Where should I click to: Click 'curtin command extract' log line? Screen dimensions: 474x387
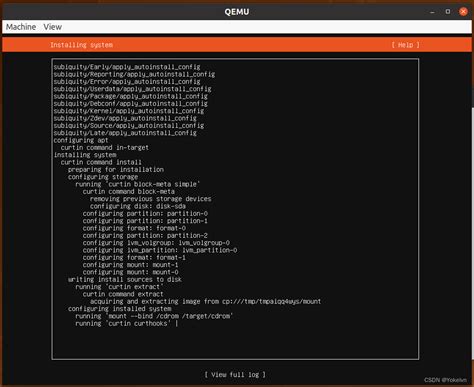click(x=123, y=294)
